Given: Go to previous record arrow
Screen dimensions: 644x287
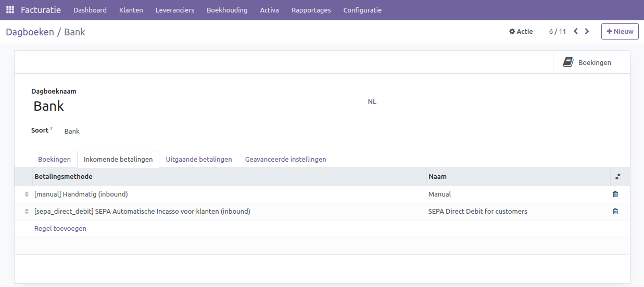Looking at the screenshot, I should [x=576, y=31].
